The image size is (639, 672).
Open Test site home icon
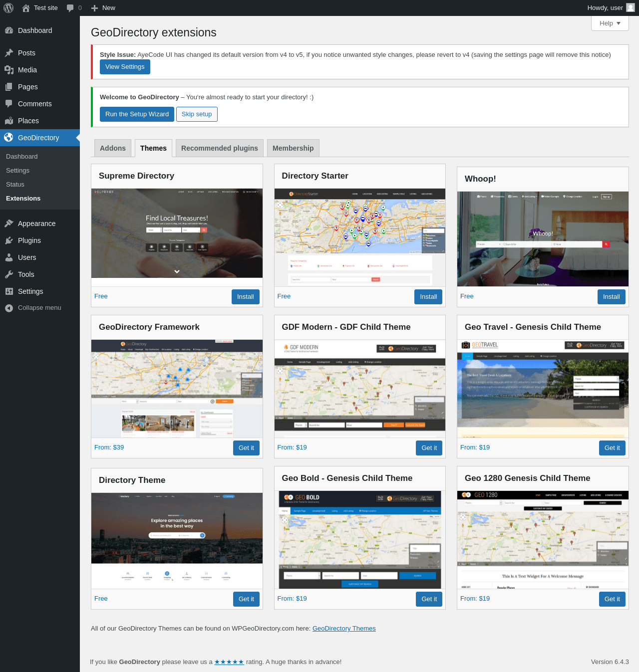[26, 8]
